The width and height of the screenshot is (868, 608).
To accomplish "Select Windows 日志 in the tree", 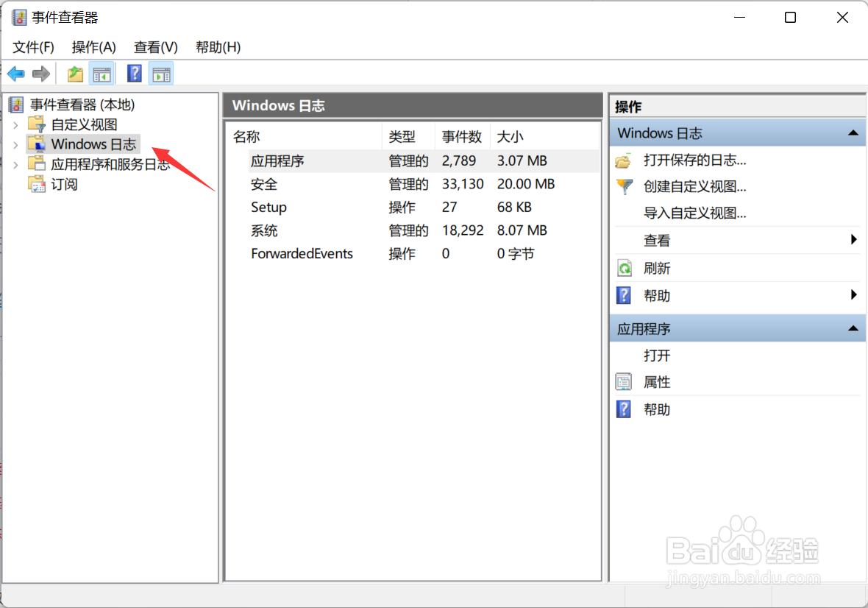I will 93,144.
